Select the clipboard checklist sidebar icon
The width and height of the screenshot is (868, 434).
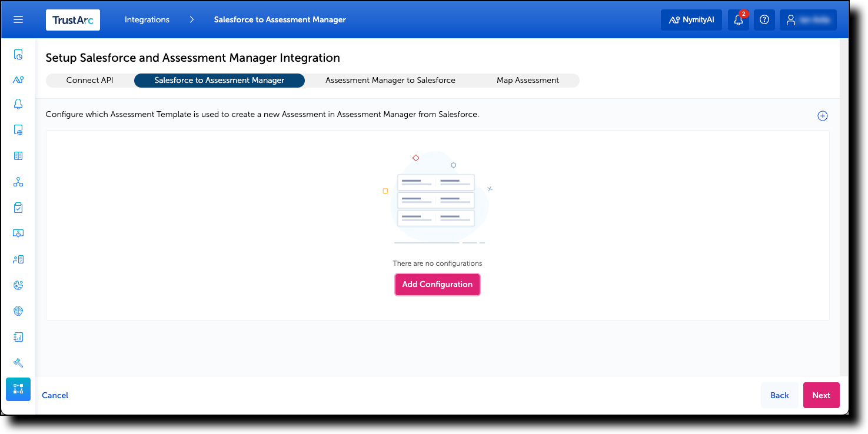[x=18, y=207]
